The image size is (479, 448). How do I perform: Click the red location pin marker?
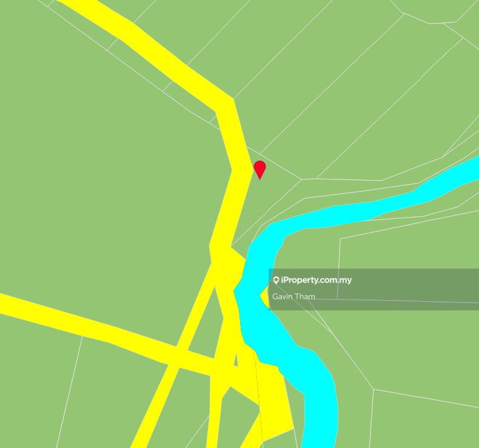pyautogui.click(x=260, y=170)
